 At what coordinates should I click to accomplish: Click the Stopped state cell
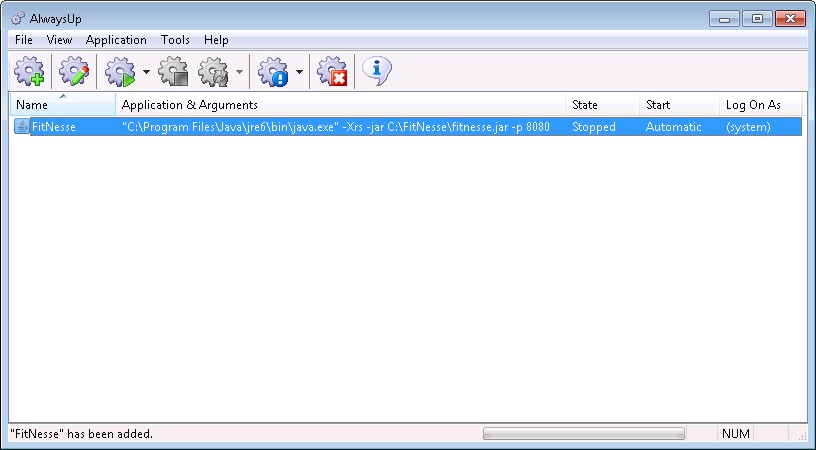point(594,127)
